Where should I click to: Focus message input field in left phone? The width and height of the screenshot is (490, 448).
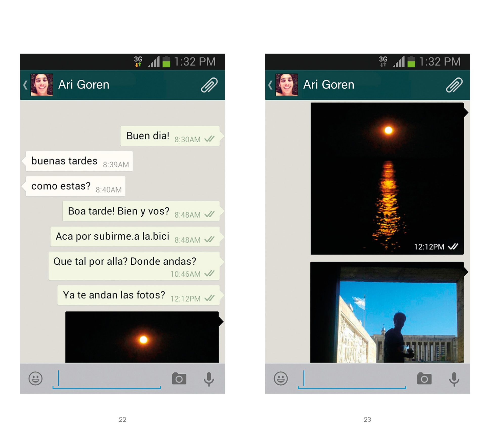pyautogui.click(x=106, y=379)
